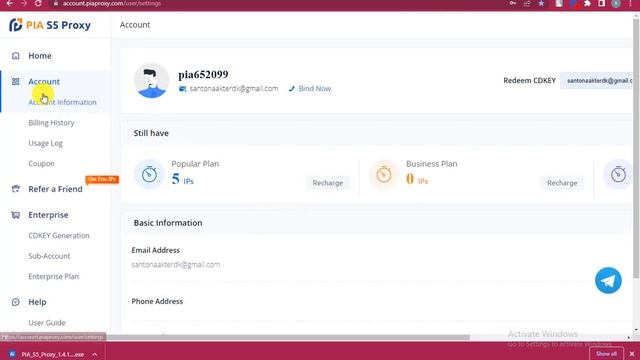Image resolution: width=640 pixels, height=360 pixels.
Task: Click the Enterprise icon
Action: point(16,215)
